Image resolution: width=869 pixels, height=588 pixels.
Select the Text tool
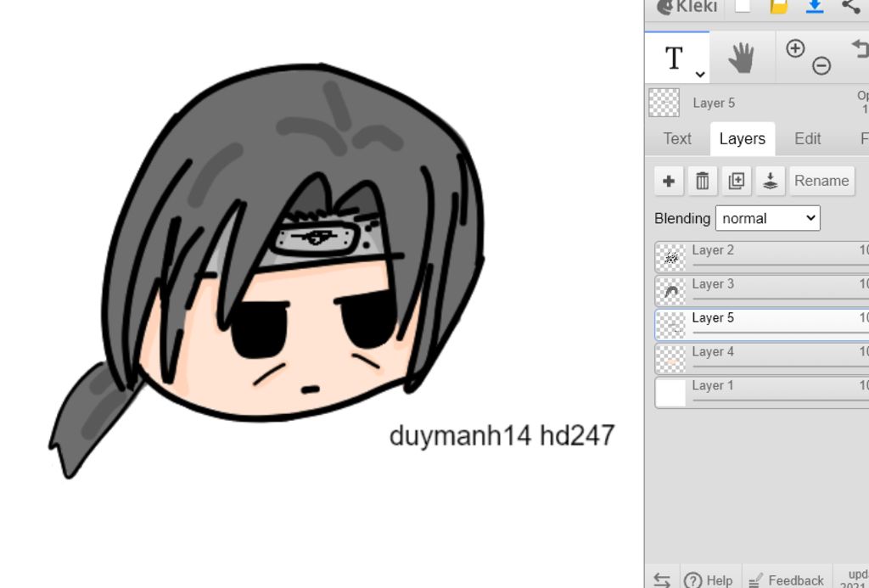(x=674, y=58)
